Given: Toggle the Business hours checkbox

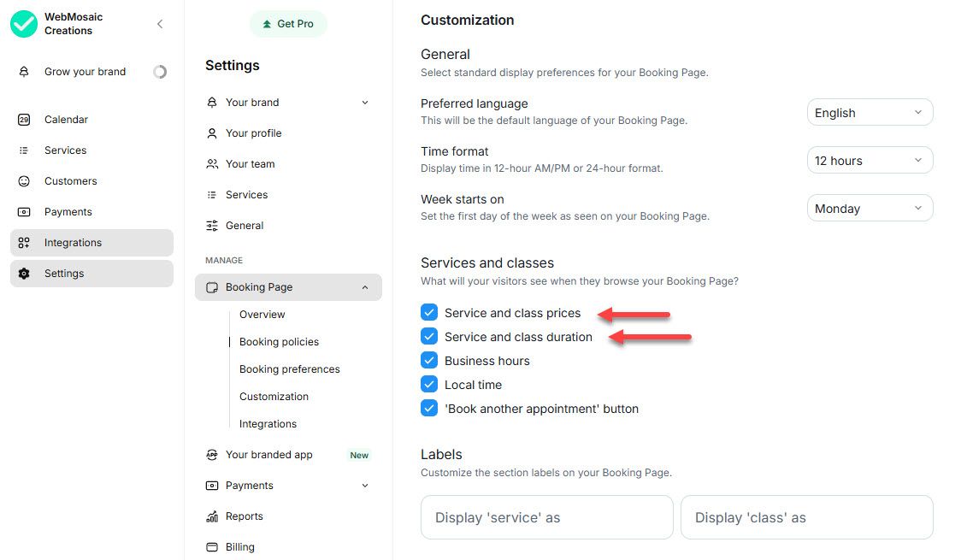Looking at the screenshot, I should 429,361.
